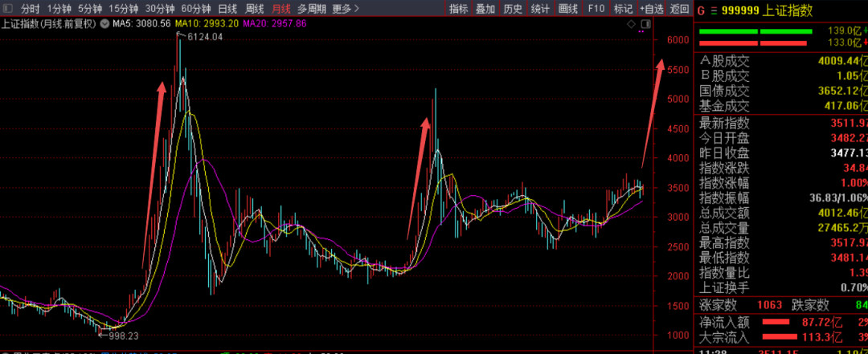Select the 30分钟 period tab
Screen dimensions: 868x354
point(160,9)
